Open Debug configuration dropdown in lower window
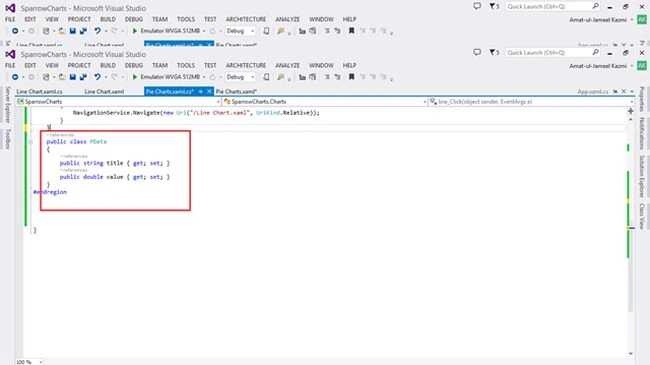 252,77
